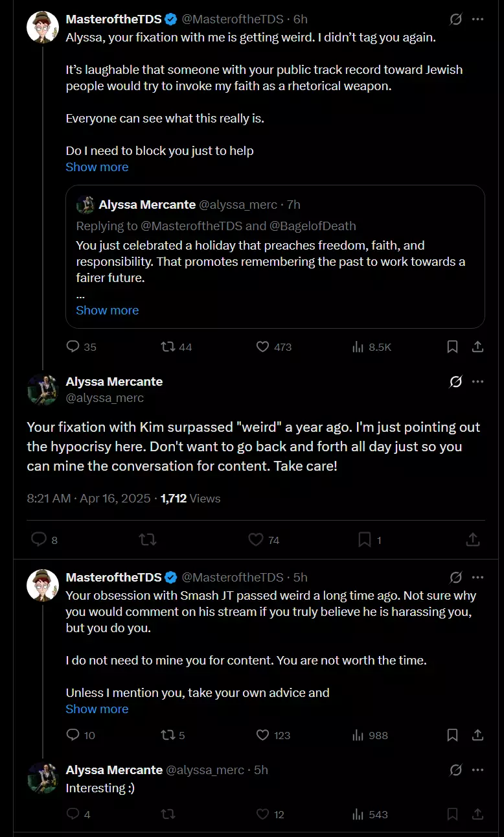Like 'Interesting :)' reply with 12 likes
Viewport: 504px width, 837px height.
270,814
